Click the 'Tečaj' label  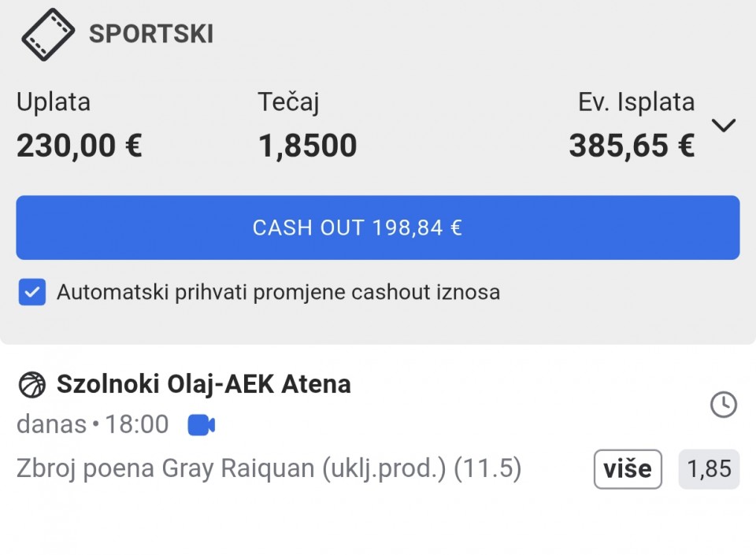tap(288, 102)
